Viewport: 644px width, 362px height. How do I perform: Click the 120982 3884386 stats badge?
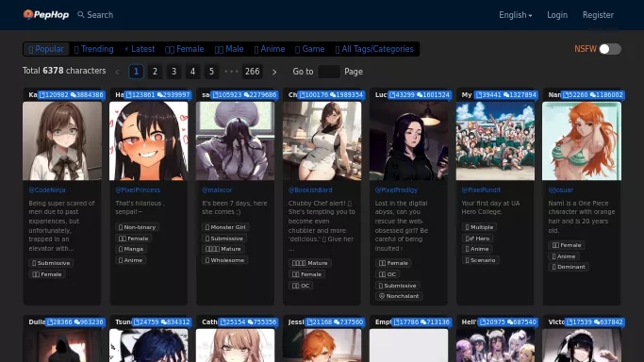pos(72,95)
